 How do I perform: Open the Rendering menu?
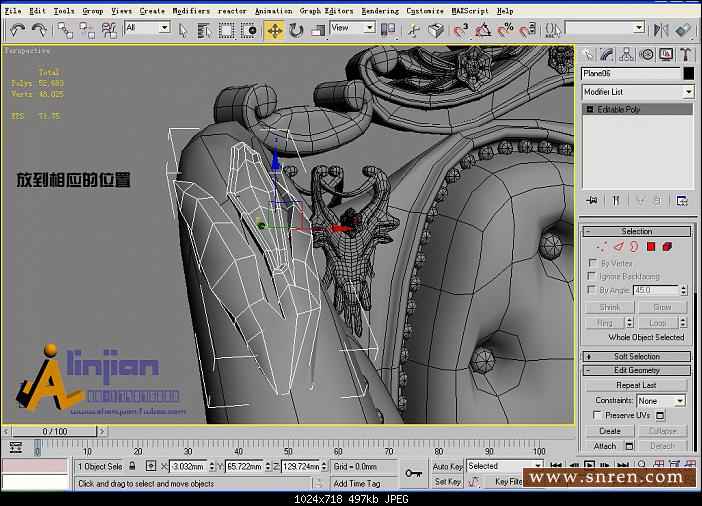[379, 11]
